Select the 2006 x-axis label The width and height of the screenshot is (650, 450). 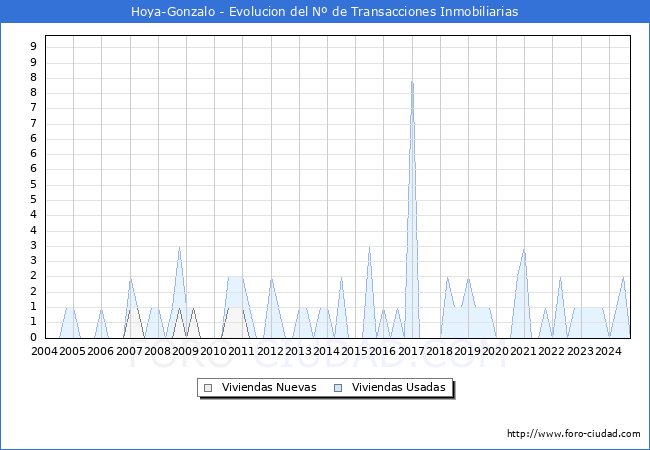point(100,351)
